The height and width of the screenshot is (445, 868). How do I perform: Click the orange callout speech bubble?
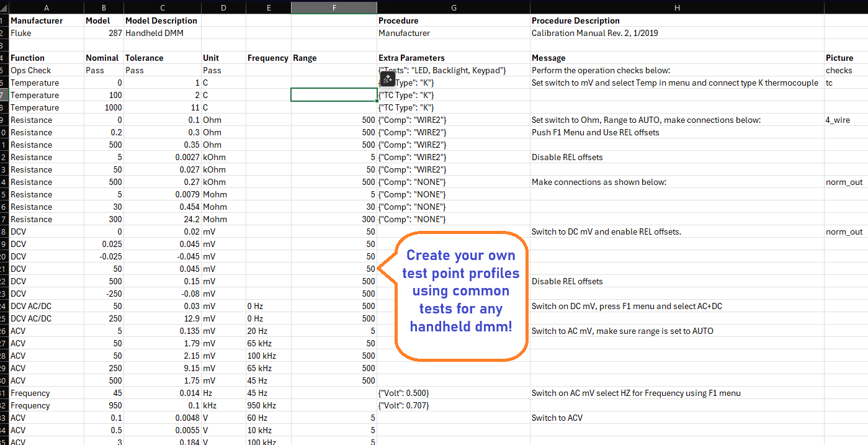click(462, 295)
